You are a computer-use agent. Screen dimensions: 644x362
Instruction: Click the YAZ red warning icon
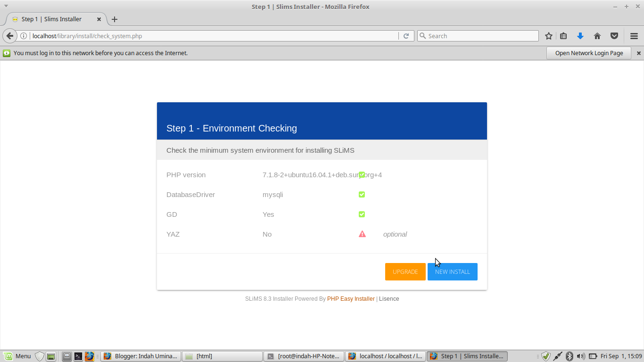click(x=362, y=234)
